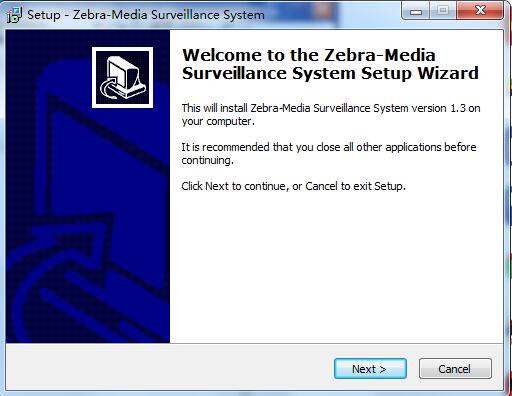Click the computer install icon in white frame
The height and width of the screenshot is (396, 512).
tap(122, 77)
